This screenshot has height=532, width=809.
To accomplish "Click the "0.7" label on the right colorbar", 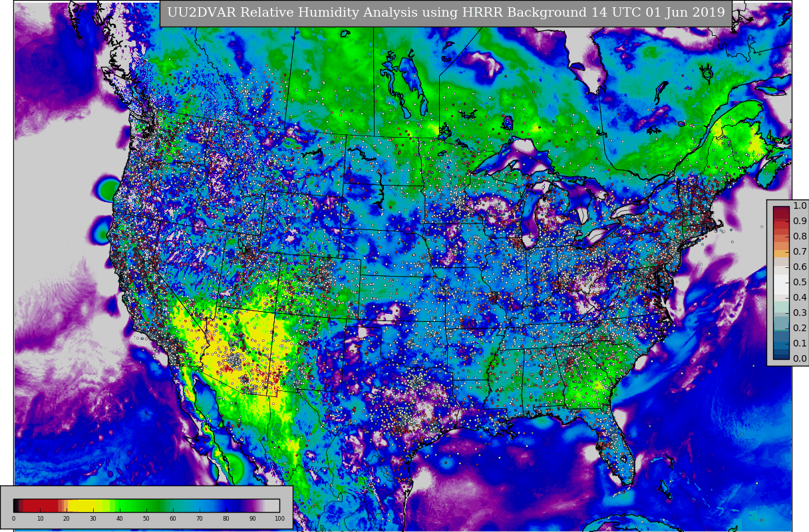I will (x=800, y=252).
